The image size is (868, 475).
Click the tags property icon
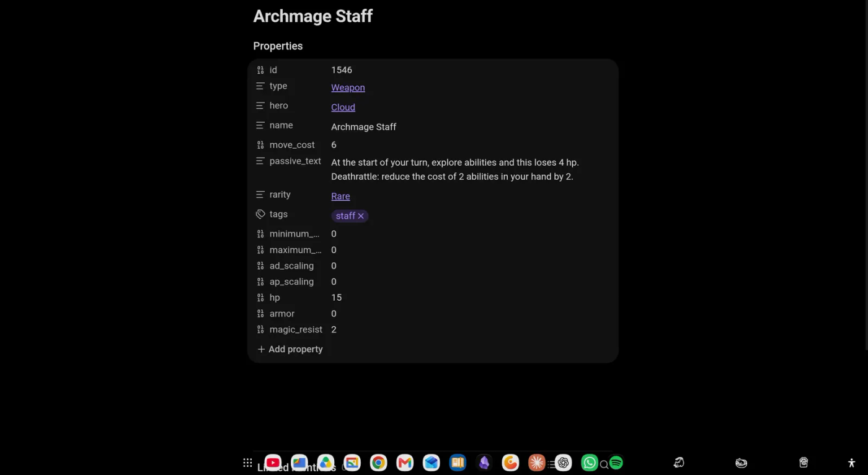click(260, 214)
